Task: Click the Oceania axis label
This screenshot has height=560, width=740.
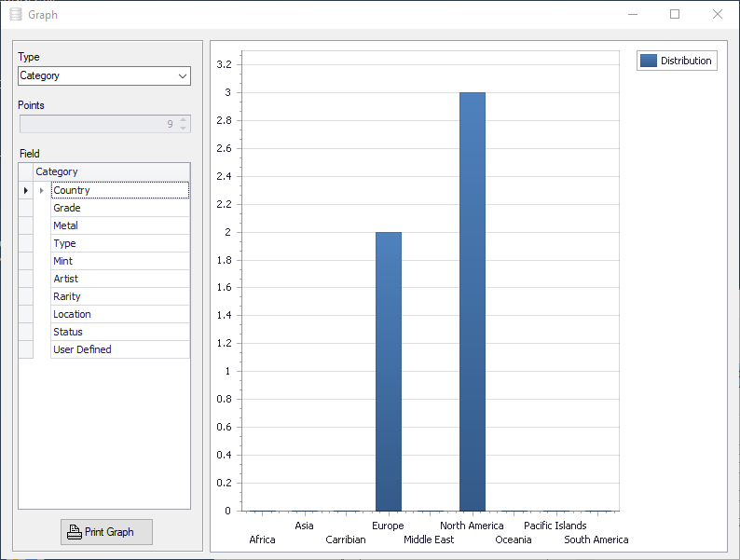Action: (513, 540)
